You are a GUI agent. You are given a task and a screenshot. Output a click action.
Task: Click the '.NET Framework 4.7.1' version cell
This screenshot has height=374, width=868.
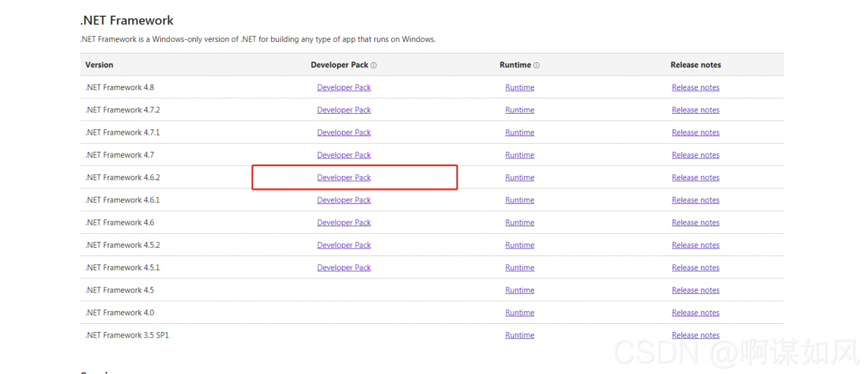coord(123,132)
